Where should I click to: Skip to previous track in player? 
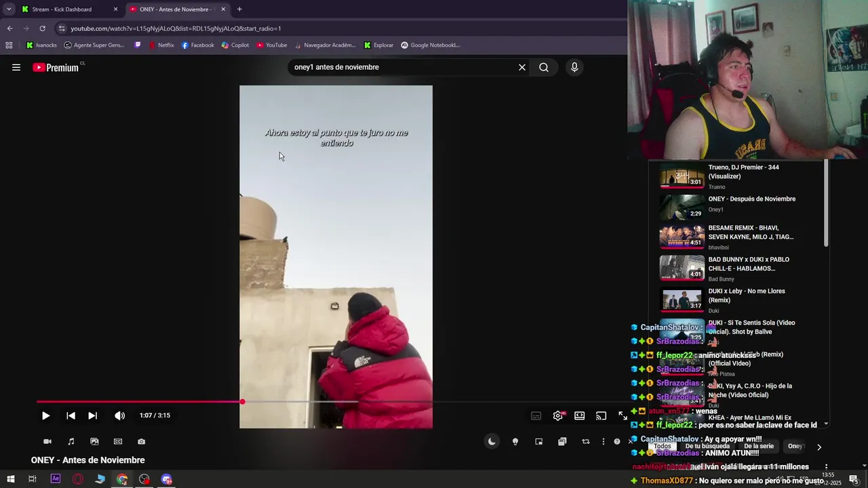(71, 415)
